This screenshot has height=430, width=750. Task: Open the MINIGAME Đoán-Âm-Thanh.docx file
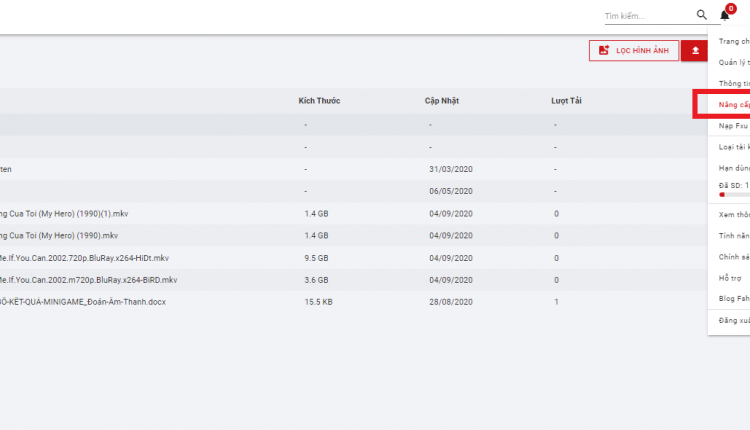tap(82, 302)
